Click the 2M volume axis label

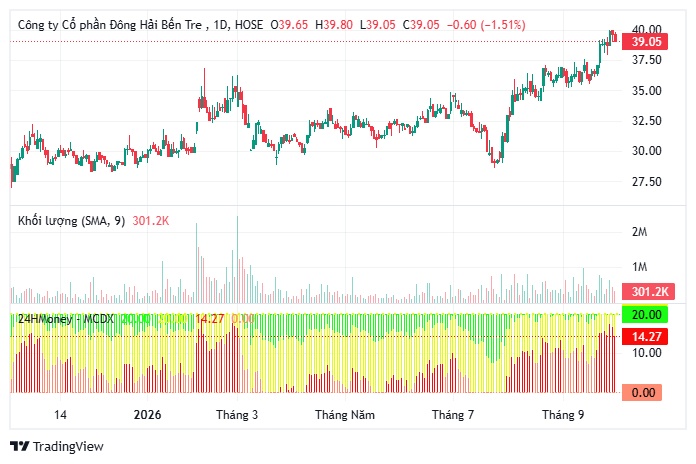tap(640, 232)
